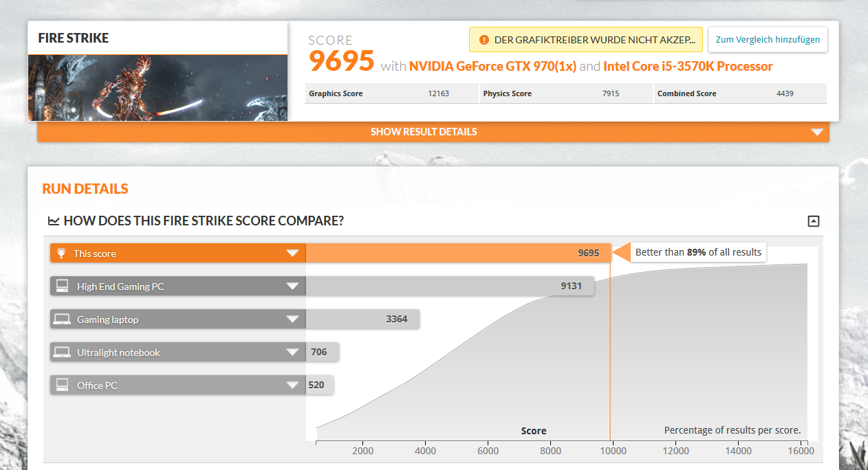Open the driver not accepted warning message
The width and height of the screenshot is (868, 470).
coord(586,40)
